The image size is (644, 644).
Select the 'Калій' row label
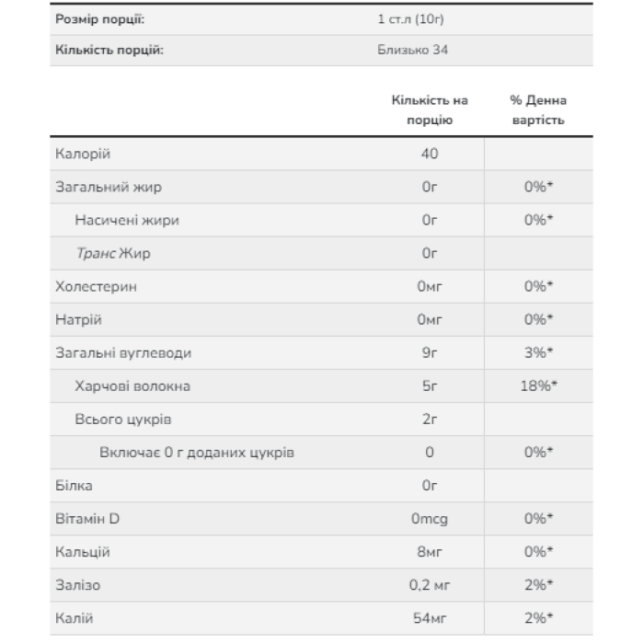pyautogui.click(x=75, y=617)
